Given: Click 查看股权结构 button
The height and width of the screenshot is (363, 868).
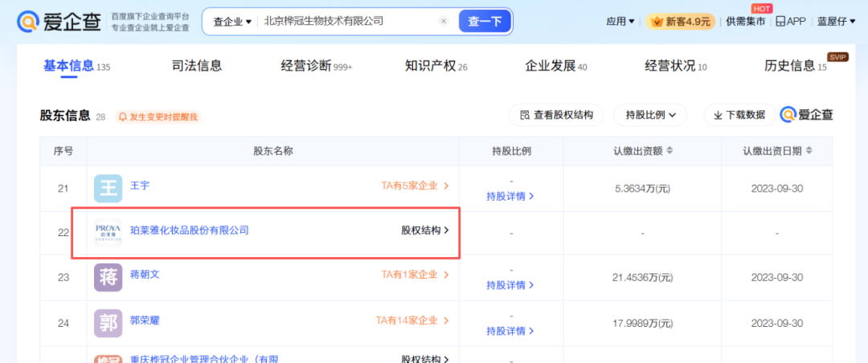Looking at the screenshot, I should (x=556, y=116).
